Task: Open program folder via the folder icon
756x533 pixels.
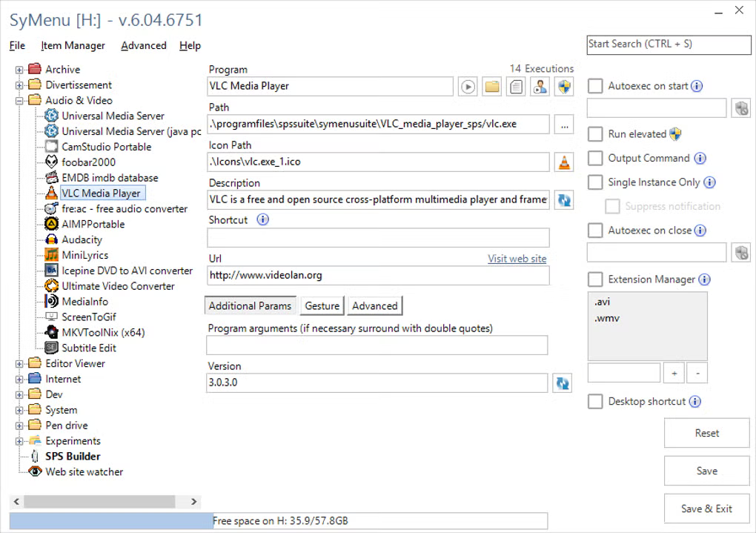Action: [x=492, y=87]
